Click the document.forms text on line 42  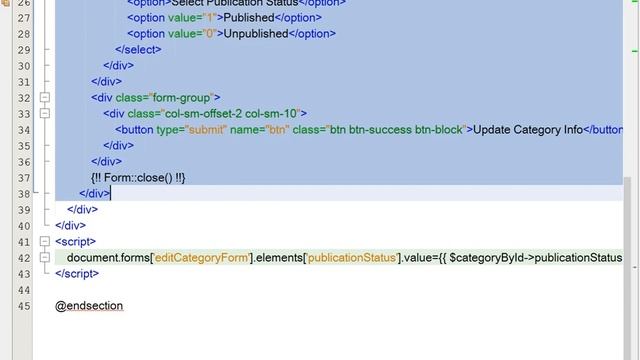pos(109,258)
